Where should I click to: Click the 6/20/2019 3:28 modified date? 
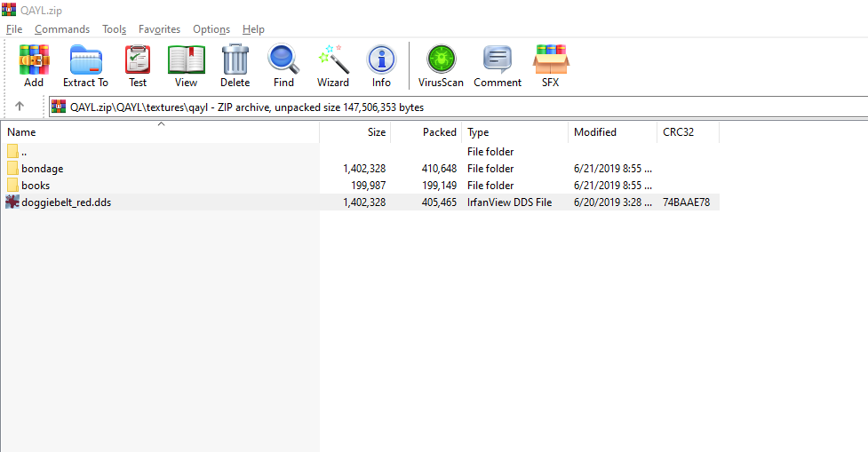click(613, 202)
